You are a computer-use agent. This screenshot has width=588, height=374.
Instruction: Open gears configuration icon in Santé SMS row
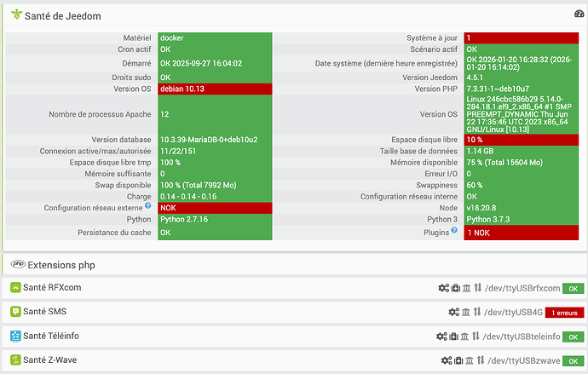coord(453,312)
